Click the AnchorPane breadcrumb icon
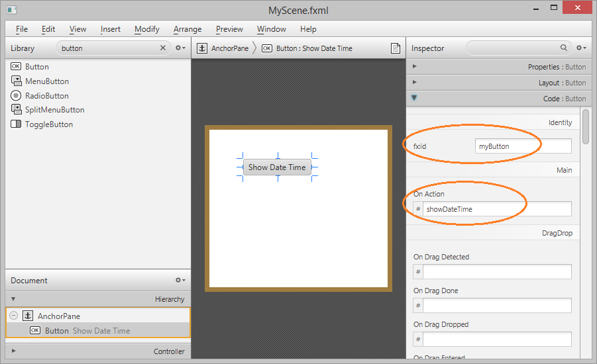597x364 pixels. (x=202, y=48)
